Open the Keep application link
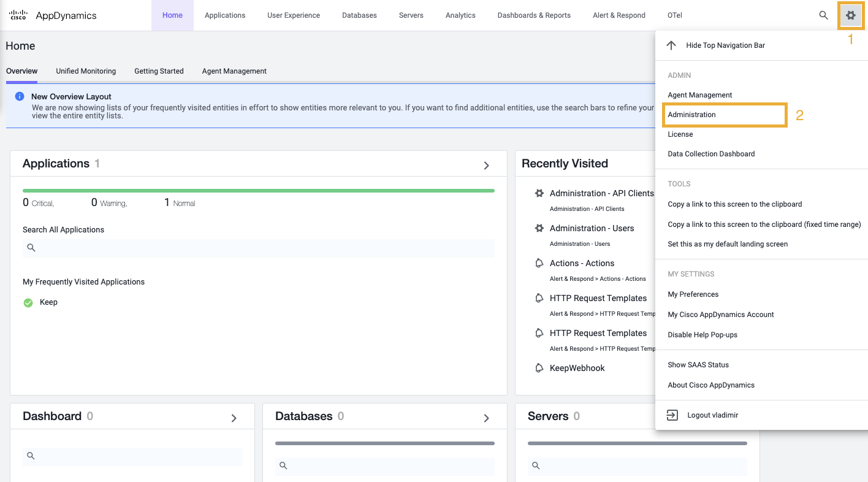This screenshot has height=482, width=868. (x=48, y=302)
